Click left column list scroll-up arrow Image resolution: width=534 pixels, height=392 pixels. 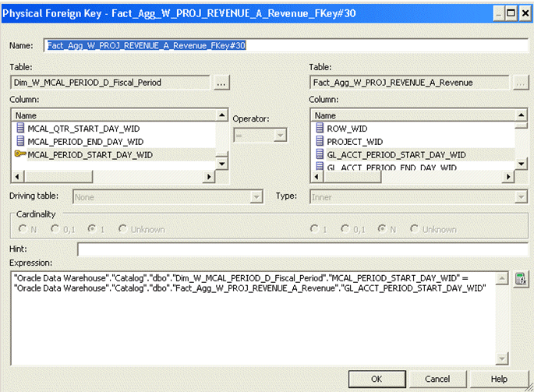(x=222, y=115)
